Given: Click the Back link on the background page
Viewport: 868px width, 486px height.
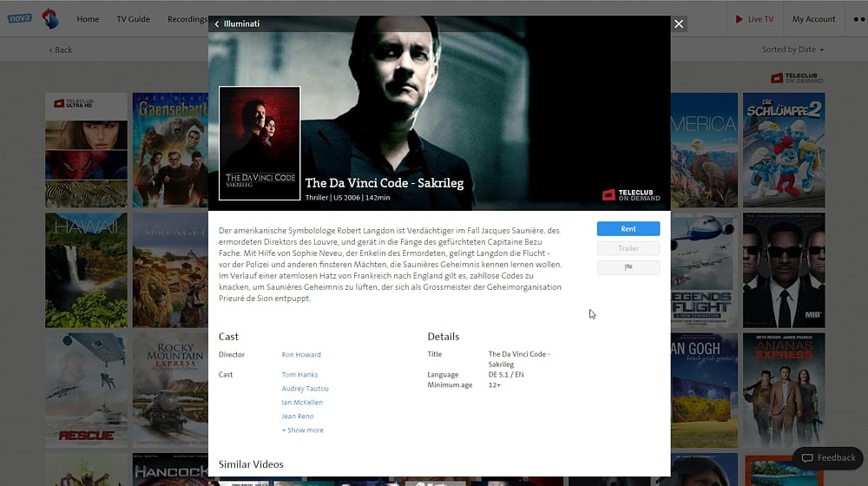Looking at the screenshot, I should point(61,49).
